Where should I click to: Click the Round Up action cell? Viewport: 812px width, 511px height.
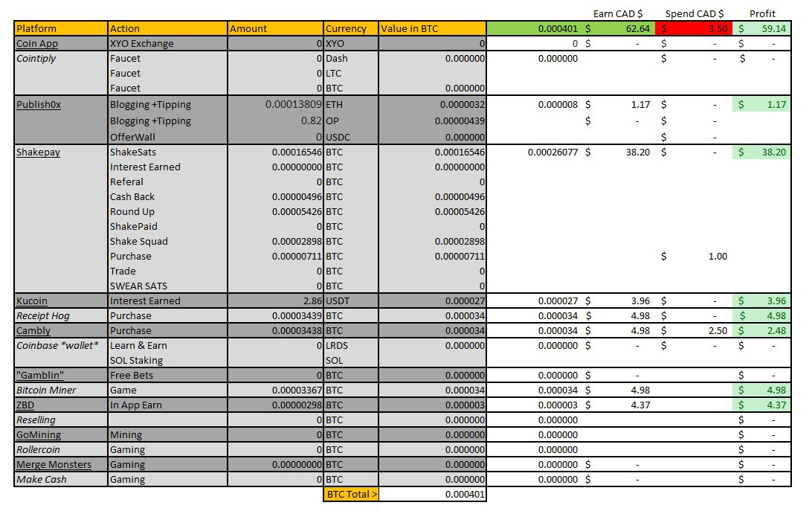pos(168,211)
